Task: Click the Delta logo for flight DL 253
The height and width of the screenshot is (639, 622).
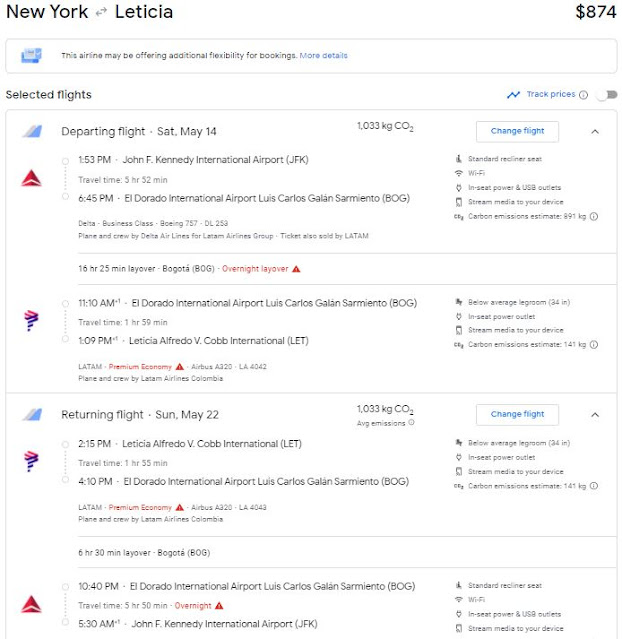Action: click(31, 178)
